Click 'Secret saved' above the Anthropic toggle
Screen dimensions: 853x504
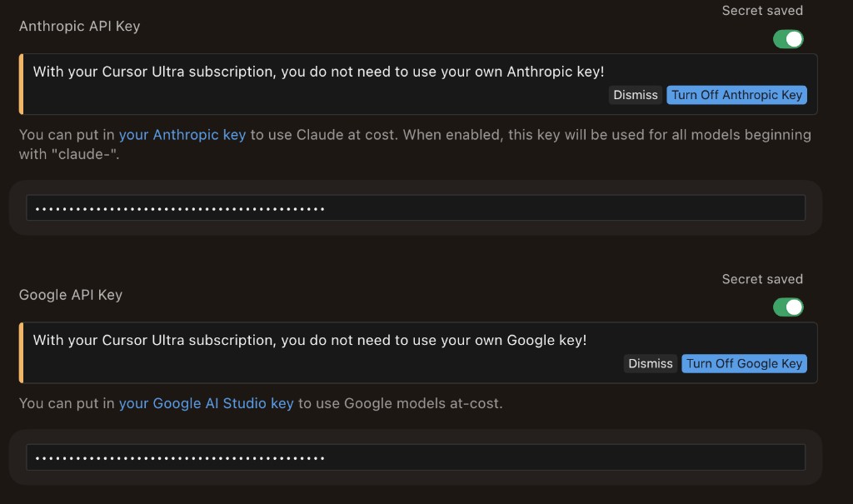click(762, 10)
